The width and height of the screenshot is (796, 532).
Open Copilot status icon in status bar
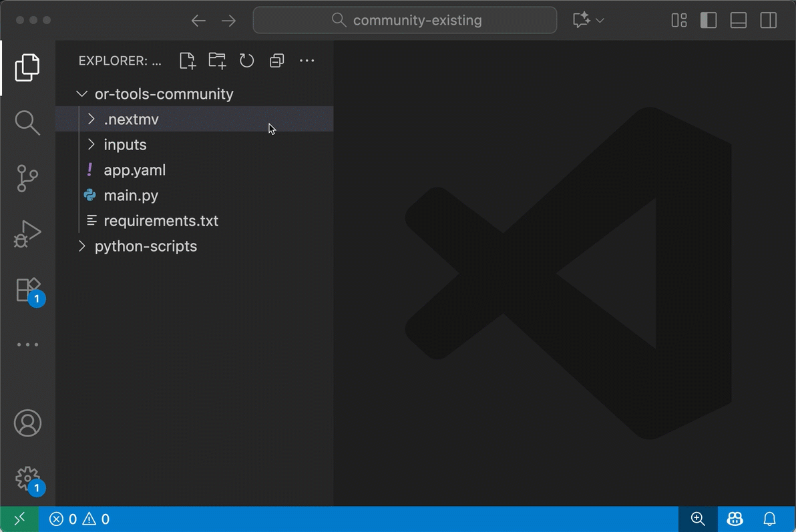[735, 519]
